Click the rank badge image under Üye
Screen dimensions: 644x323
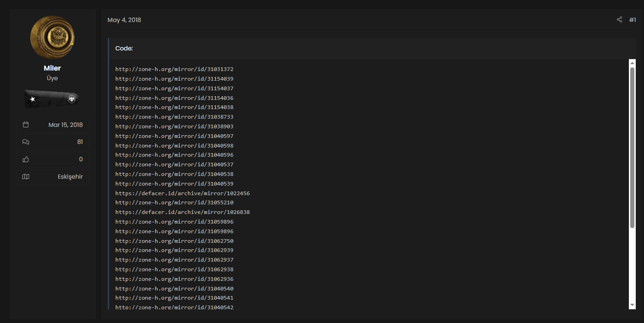(52, 99)
